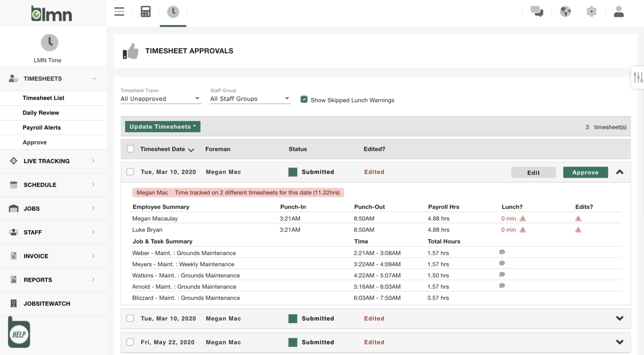Select the calculator icon in the top toolbar
Viewport: 644px width, 355px height.
[145, 11]
